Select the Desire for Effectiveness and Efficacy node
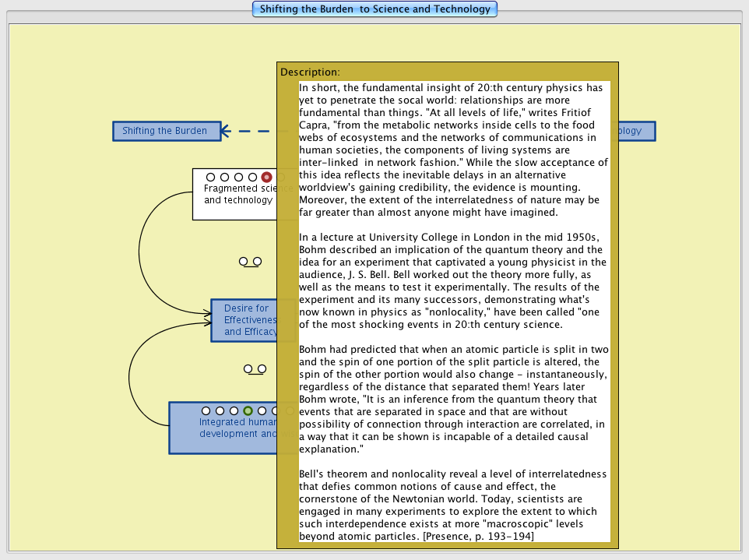The height and width of the screenshot is (560, 749). pyautogui.click(x=244, y=320)
